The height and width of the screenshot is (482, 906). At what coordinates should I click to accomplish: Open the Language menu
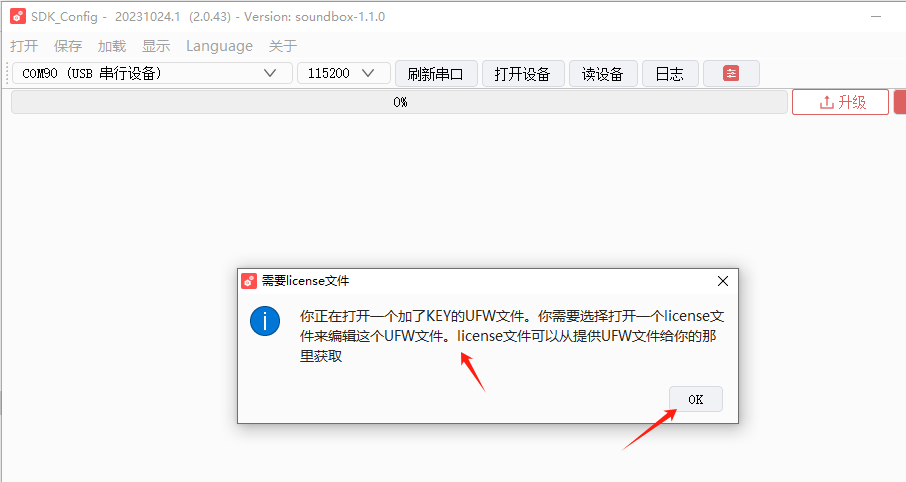point(220,46)
